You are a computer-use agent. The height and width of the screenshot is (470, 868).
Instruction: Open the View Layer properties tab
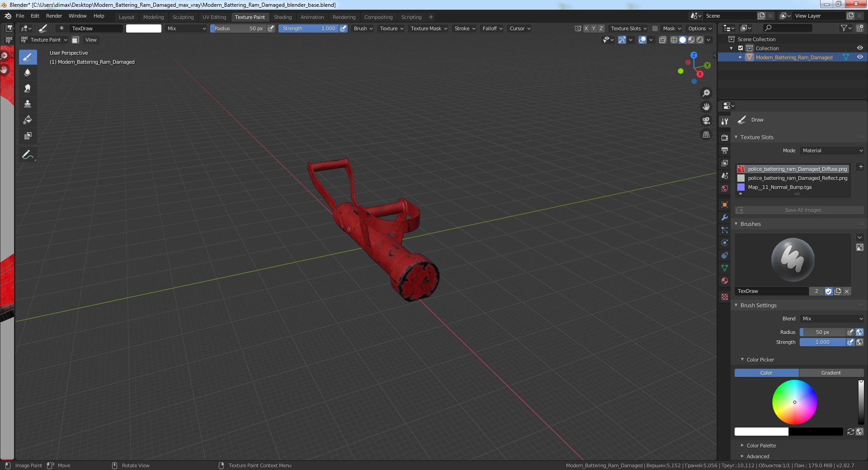tap(725, 163)
